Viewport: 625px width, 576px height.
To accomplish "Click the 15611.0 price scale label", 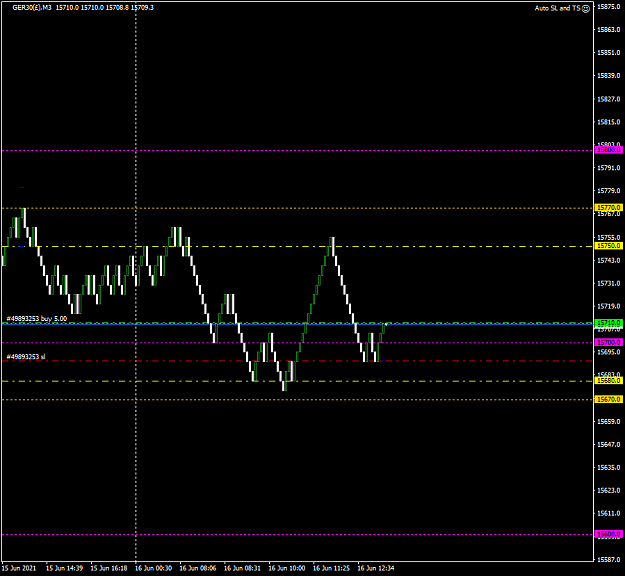I will pos(609,513).
